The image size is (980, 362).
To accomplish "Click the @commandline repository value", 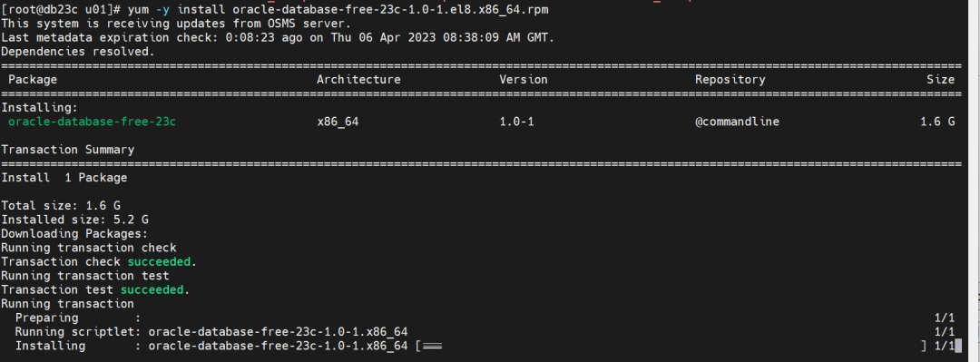I will (x=738, y=122).
